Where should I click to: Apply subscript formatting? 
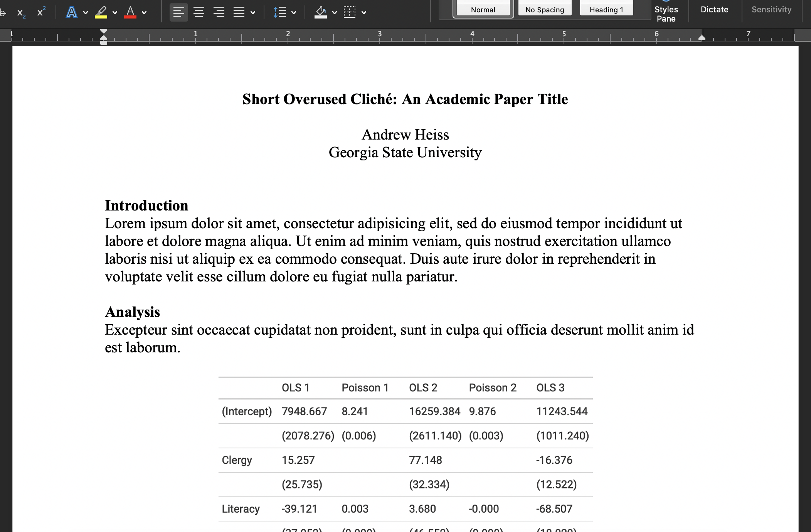(x=21, y=13)
